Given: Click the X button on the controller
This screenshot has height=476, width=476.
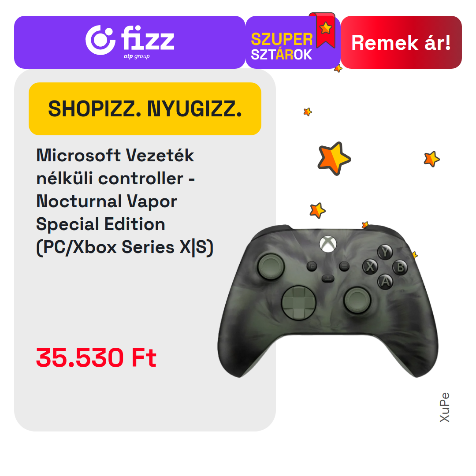Looking at the screenshot, I should (x=370, y=267).
